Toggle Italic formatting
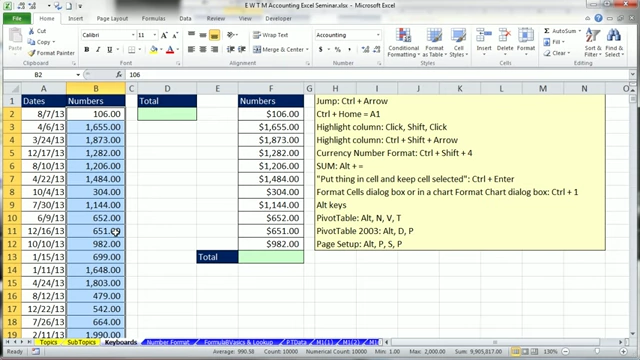The width and height of the screenshot is (640, 360). (x=98, y=49)
